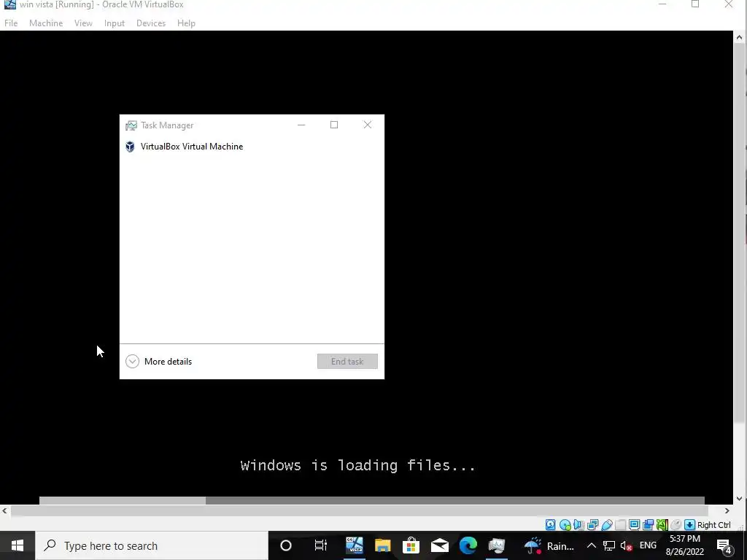Click the End task button
Image resolution: width=747 pixels, height=560 pixels.
[x=347, y=362]
